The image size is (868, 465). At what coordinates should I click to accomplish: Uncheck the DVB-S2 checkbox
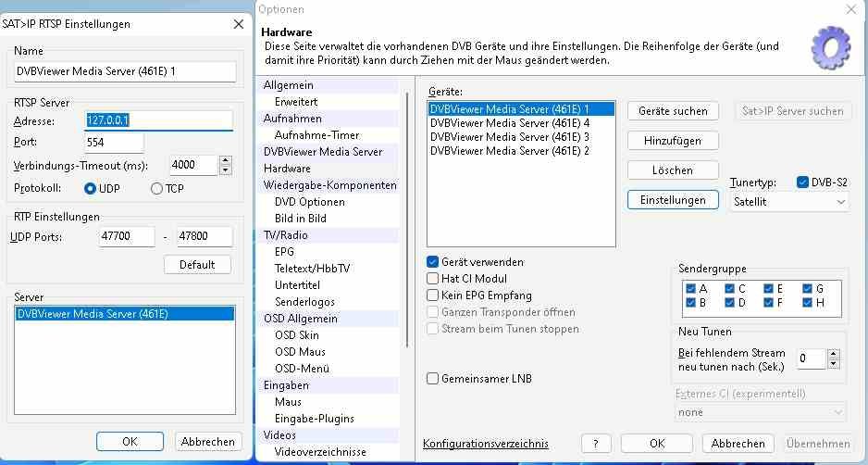(x=802, y=182)
